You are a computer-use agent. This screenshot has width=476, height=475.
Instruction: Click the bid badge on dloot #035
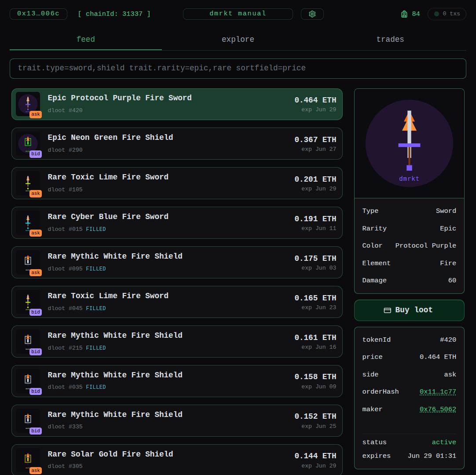(36, 391)
